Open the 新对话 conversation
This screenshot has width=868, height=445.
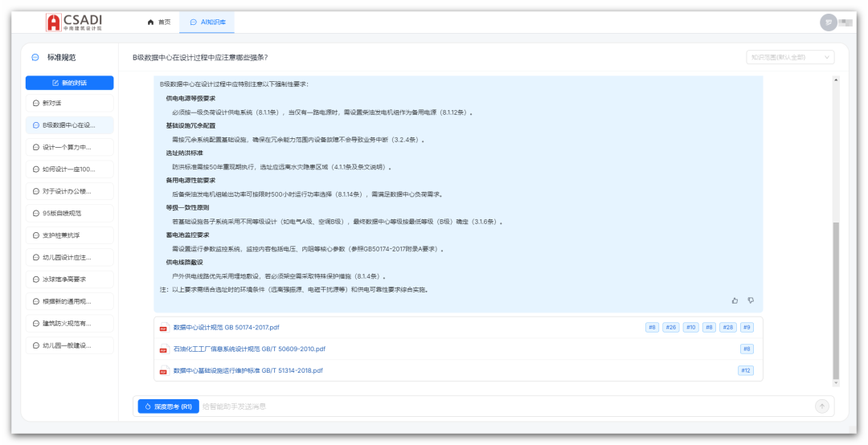[x=70, y=104]
